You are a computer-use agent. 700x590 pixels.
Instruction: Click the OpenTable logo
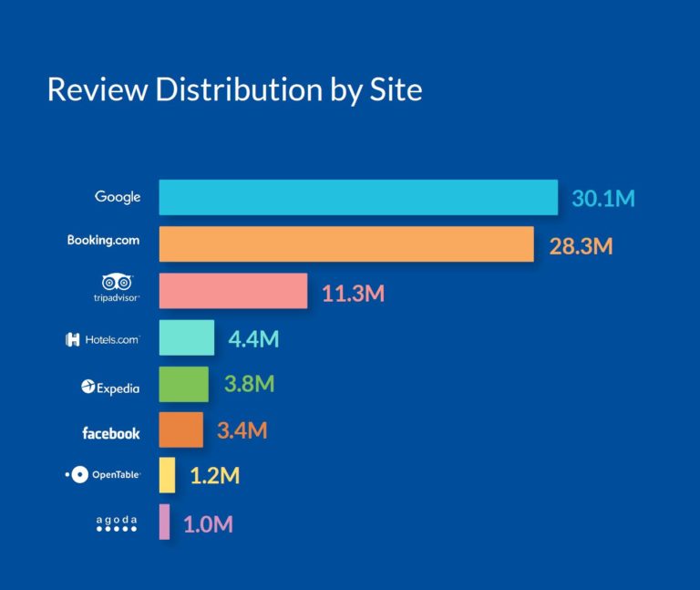click(103, 474)
